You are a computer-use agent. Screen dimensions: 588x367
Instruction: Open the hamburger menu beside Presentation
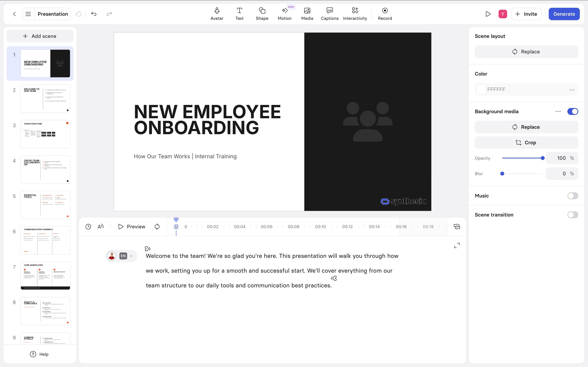pyautogui.click(x=28, y=14)
